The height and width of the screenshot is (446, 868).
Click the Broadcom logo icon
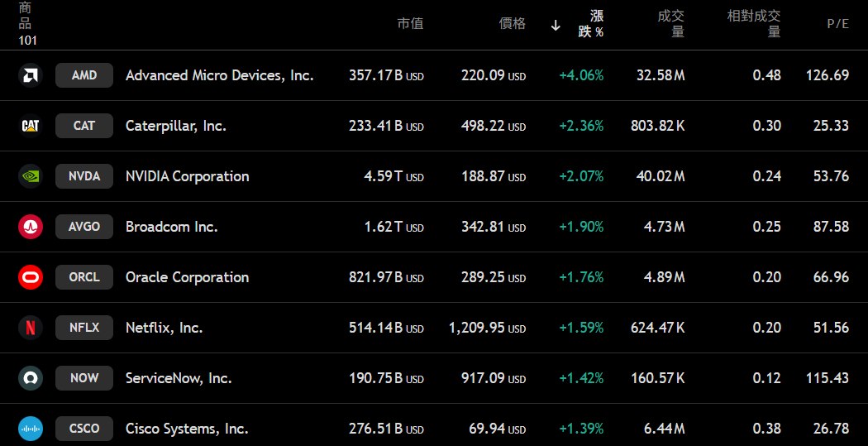(x=30, y=227)
